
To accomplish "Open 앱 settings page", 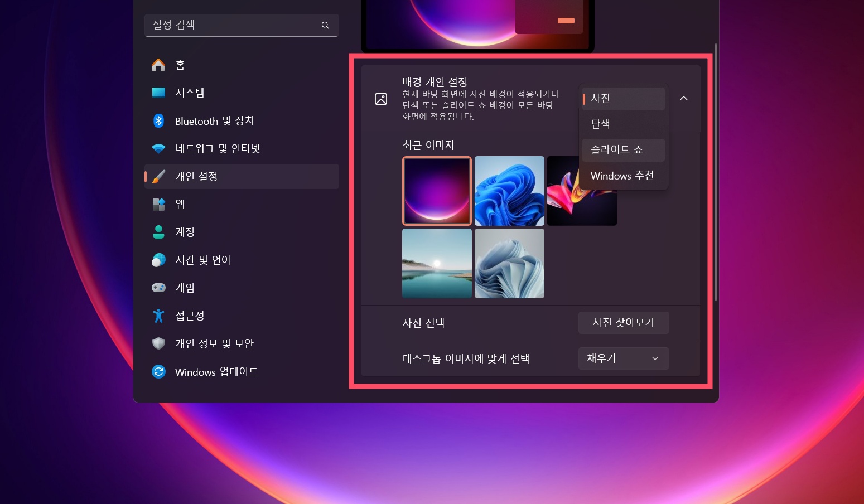I will [x=242, y=204].
